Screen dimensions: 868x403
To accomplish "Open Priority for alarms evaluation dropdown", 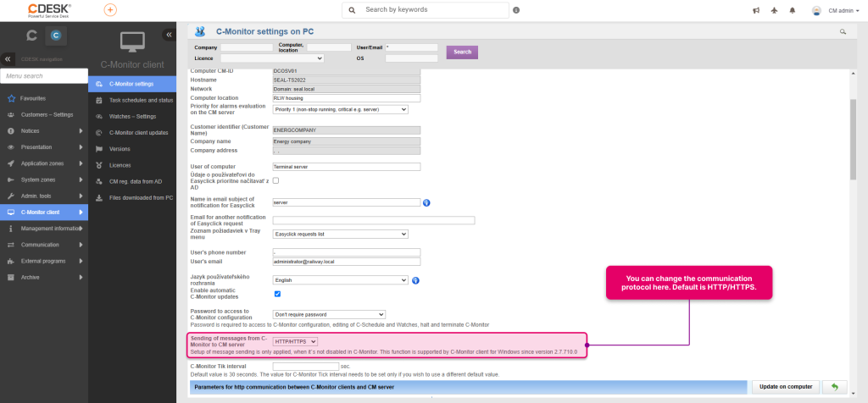I will pos(341,109).
